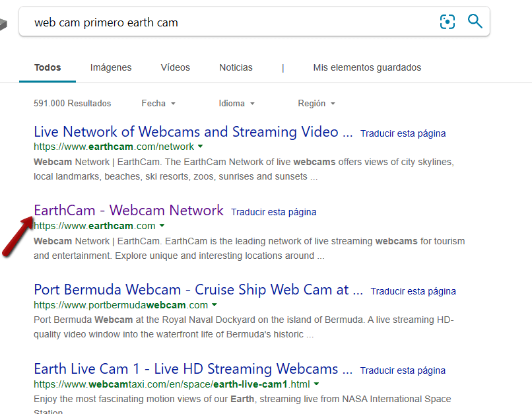Image resolution: width=532 pixels, height=414 pixels.
Task: Expand the Idioma filter dropdown
Action: coord(236,104)
